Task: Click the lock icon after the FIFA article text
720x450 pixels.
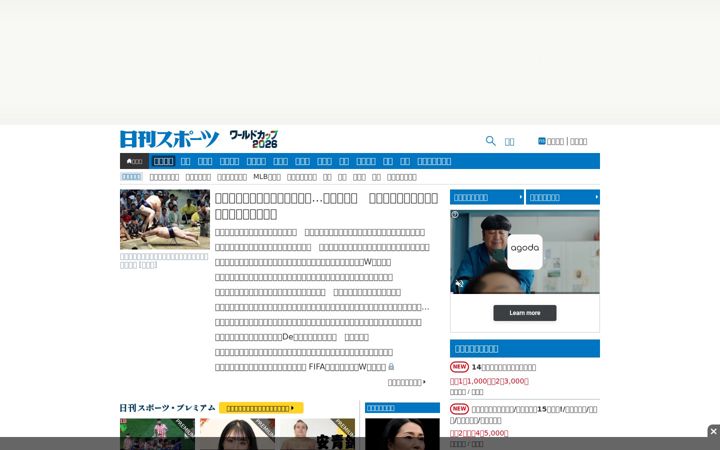Action: click(x=391, y=366)
